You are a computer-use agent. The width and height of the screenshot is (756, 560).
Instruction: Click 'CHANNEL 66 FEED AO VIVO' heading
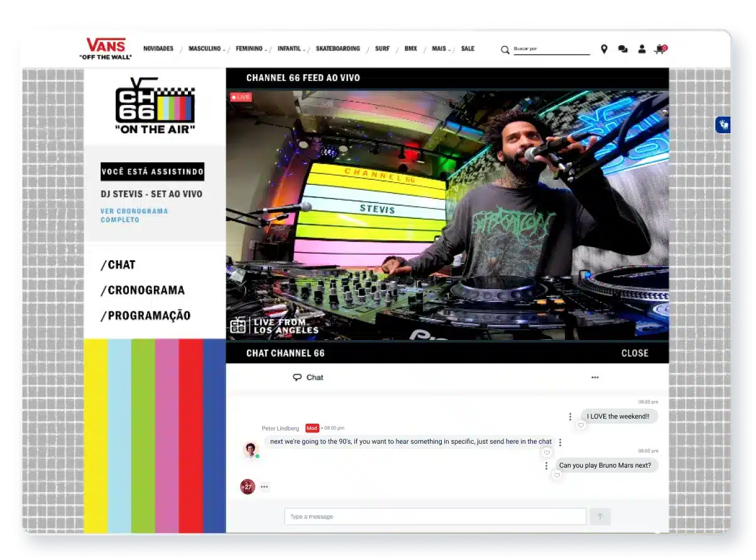pos(303,78)
